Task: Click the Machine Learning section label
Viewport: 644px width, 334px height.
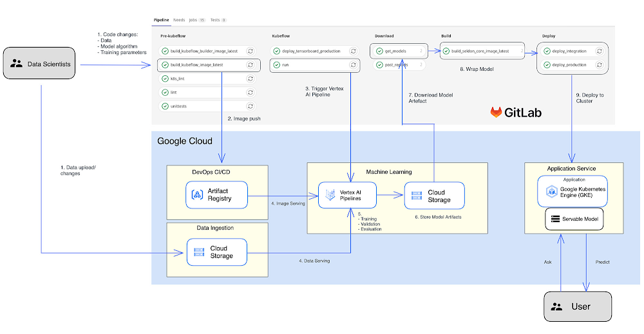Action: (x=389, y=172)
